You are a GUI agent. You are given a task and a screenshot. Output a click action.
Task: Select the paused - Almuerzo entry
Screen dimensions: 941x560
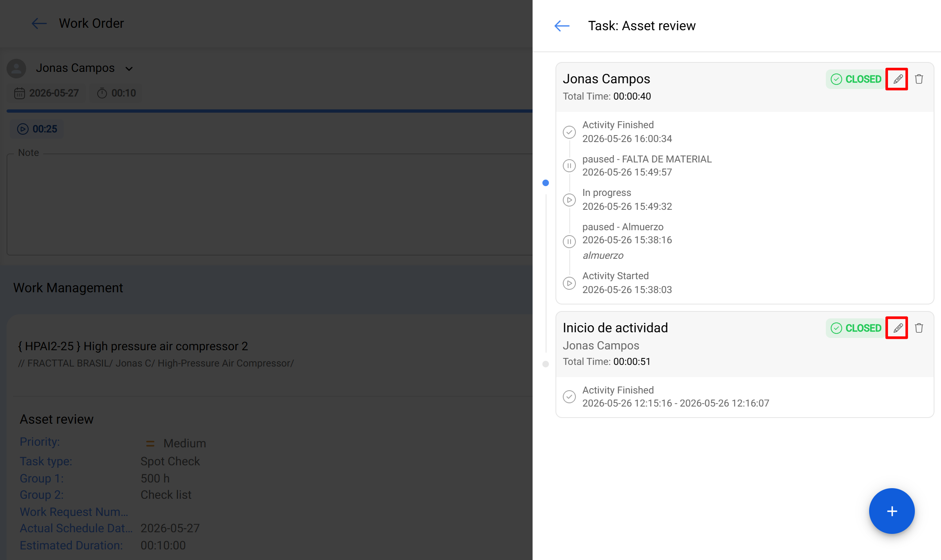(x=627, y=241)
